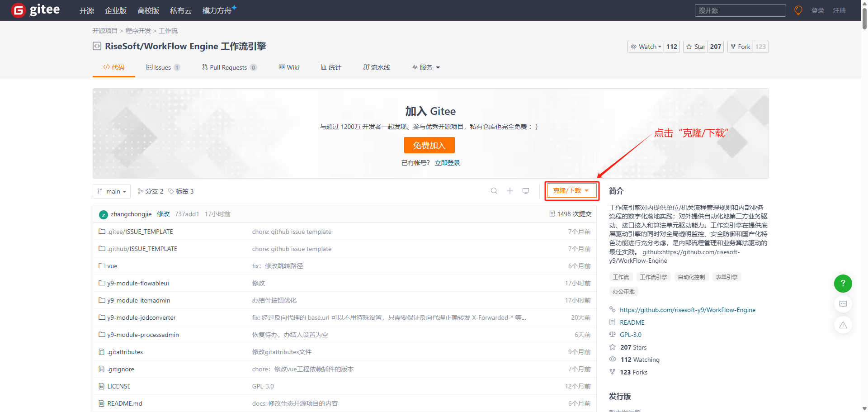Click the plus icon near clone button
Image resolution: width=868 pixels, height=412 pixels.
tap(510, 191)
